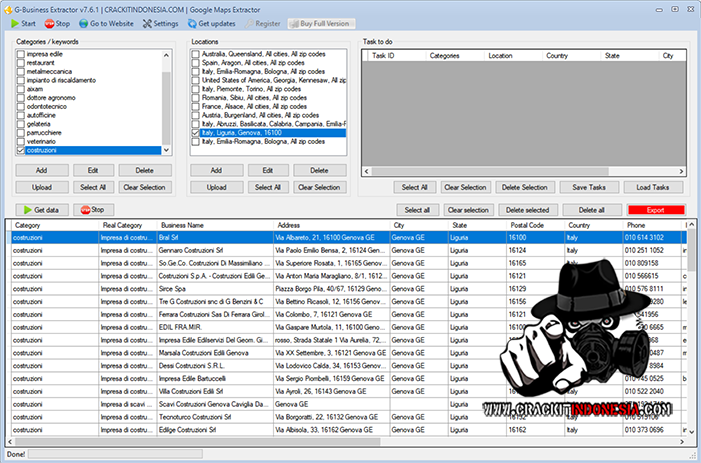The image size is (701, 463).
Task: Click the Register toolbar item
Action: coord(263,22)
